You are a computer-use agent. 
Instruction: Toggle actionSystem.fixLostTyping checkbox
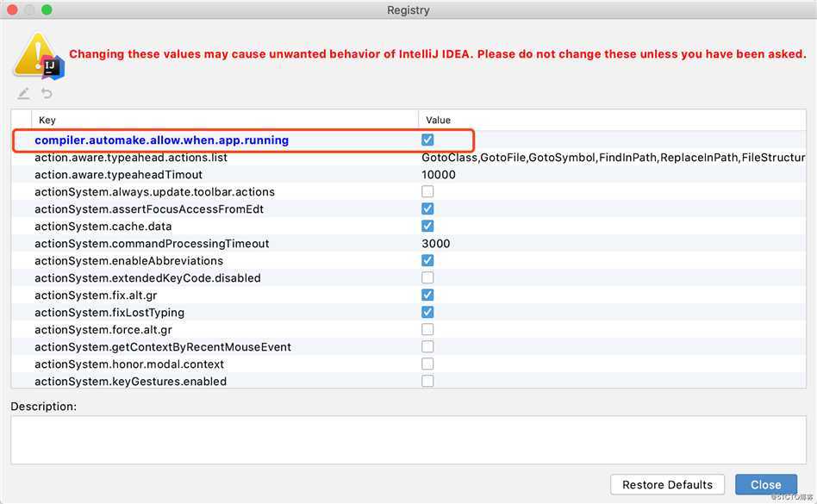[x=427, y=312]
